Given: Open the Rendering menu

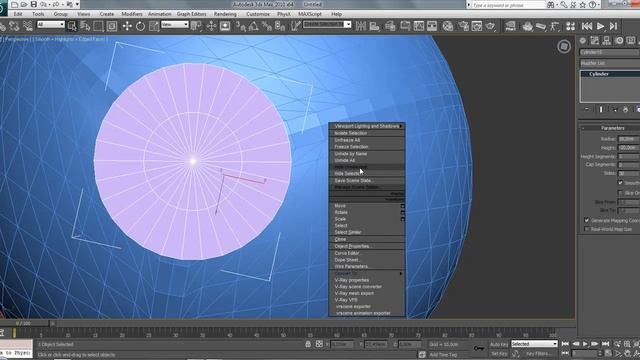Looking at the screenshot, I should tap(225, 14).
